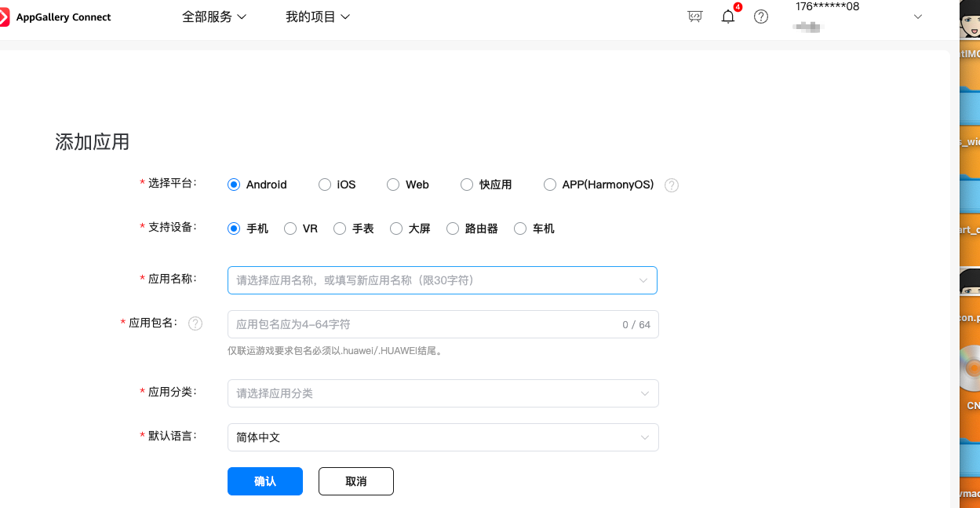Viewport: 980px width, 508px height.
Task: Choose 车机 device radio option
Action: (x=520, y=229)
